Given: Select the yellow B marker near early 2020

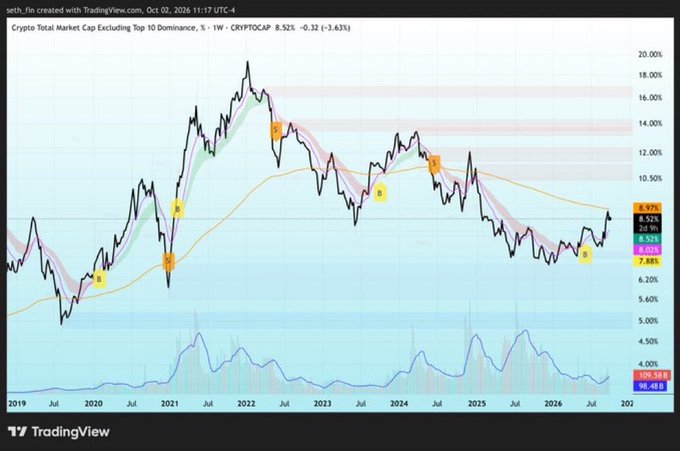Looking at the screenshot, I should (99, 279).
